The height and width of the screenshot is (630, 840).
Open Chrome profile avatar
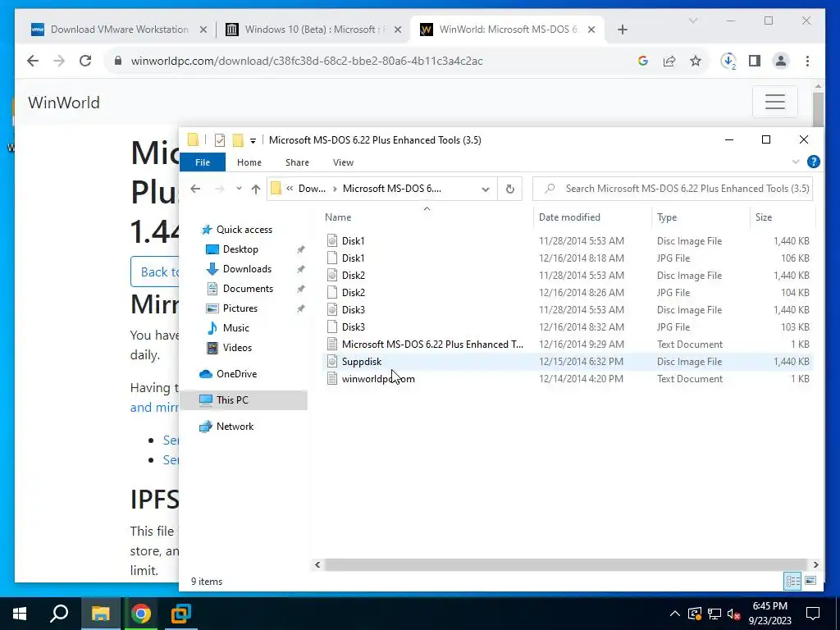tap(781, 61)
